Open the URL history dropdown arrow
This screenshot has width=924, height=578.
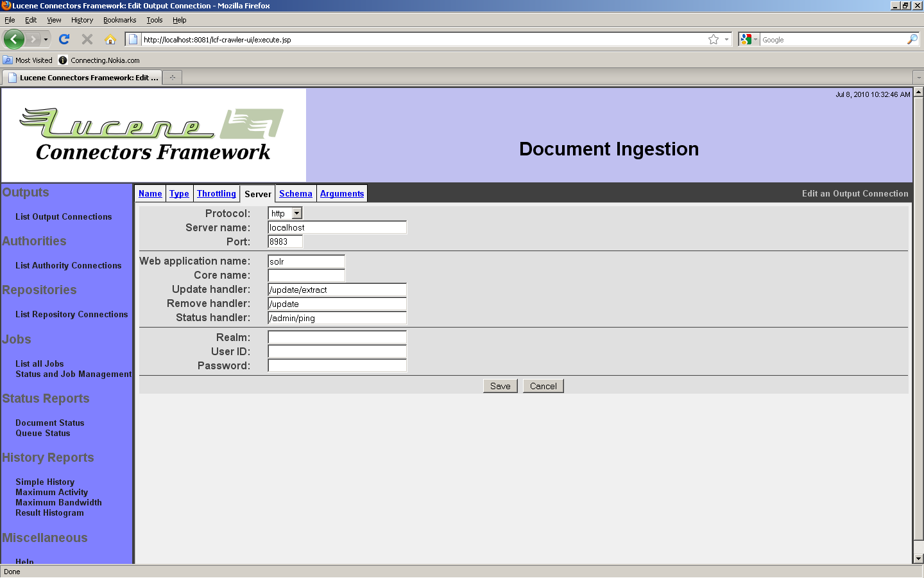coord(726,39)
